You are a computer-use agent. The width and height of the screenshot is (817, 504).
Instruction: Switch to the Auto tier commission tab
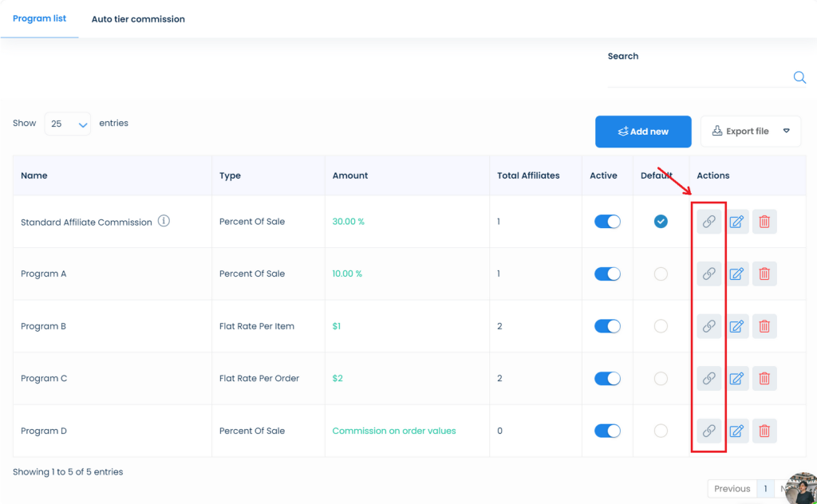pyautogui.click(x=137, y=18)
